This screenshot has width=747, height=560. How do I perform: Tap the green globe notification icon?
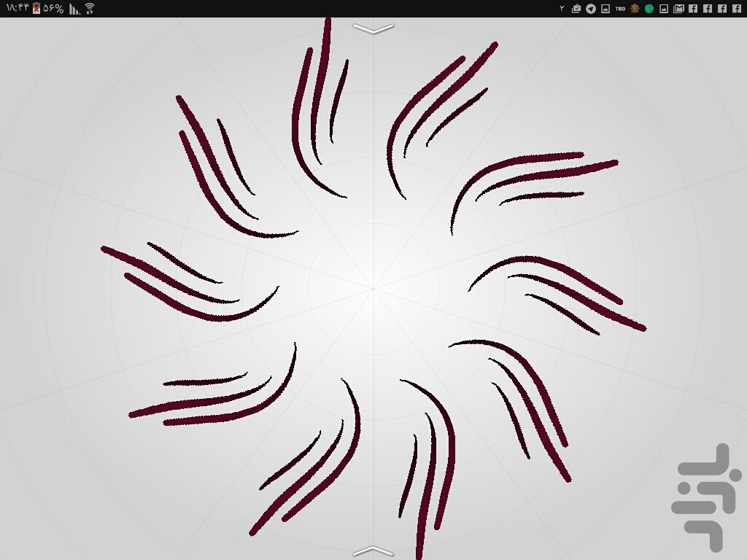tap(649, 9)
